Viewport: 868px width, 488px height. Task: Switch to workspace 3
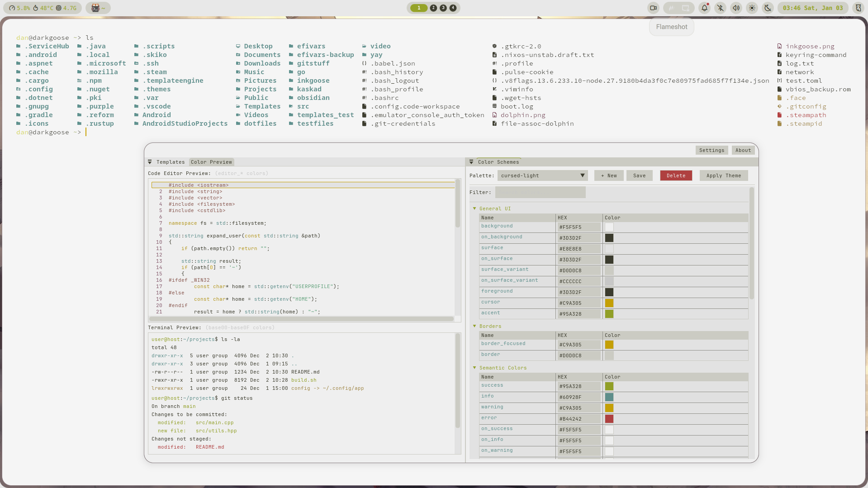point(443,8)
